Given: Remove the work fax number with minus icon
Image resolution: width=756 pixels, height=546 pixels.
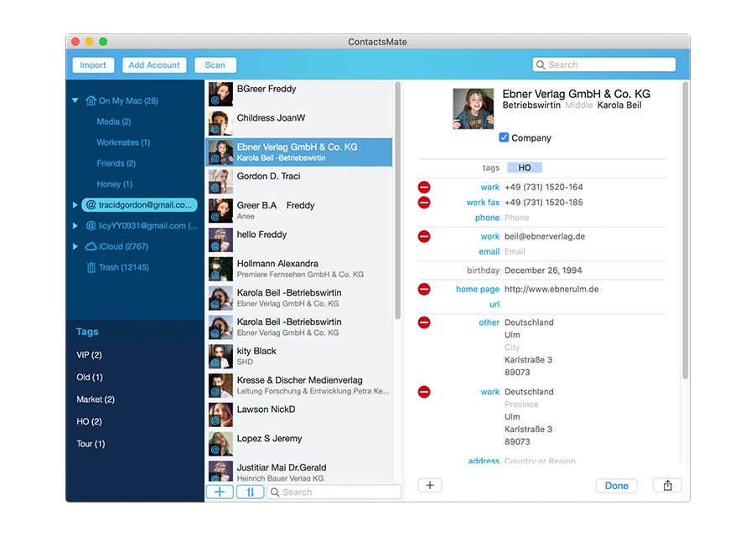Looking at the screenshot, I should (x=424, y=203).
